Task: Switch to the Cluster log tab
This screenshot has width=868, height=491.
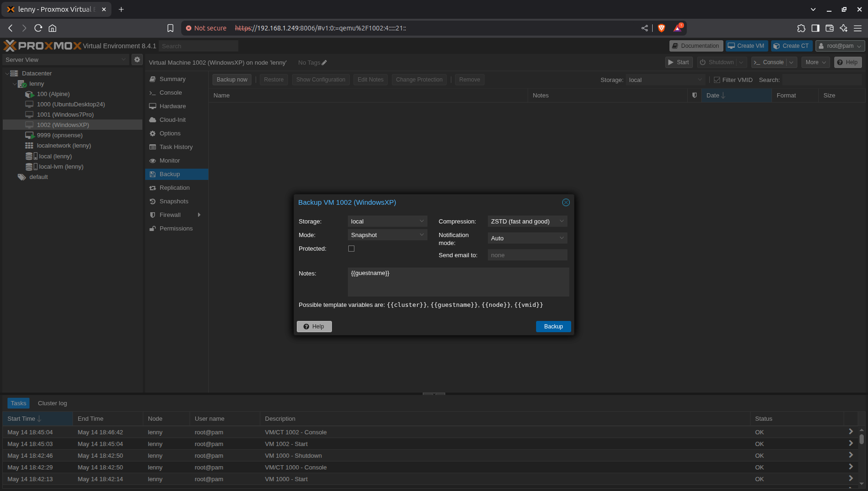Action: [52, 403]
